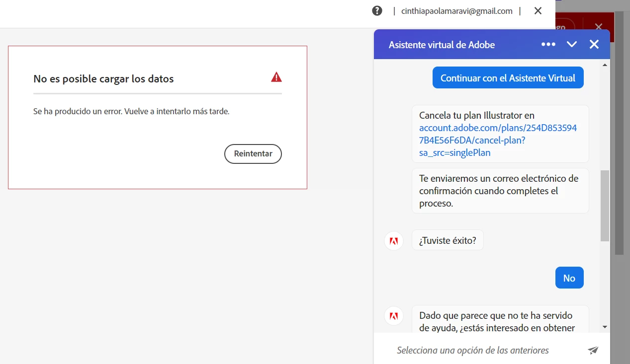
Task: Open the chat options three-dots menu
Action: (x=548, y=44)
